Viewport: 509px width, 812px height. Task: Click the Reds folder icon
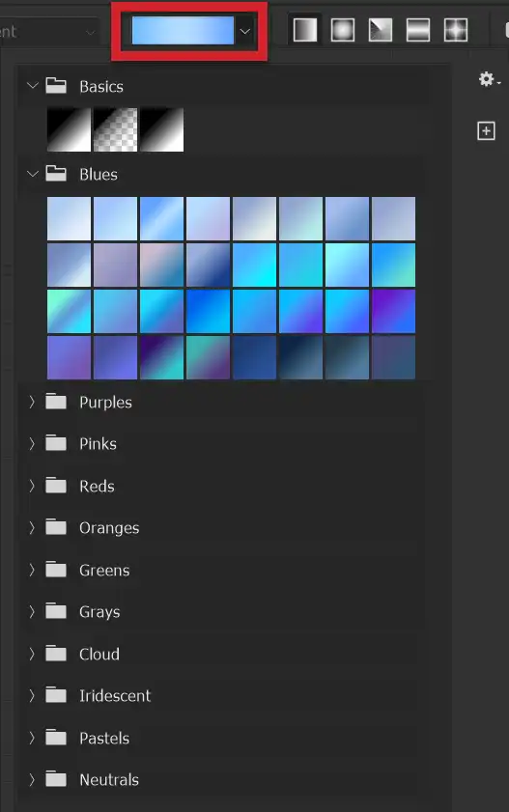pos(56,486)
